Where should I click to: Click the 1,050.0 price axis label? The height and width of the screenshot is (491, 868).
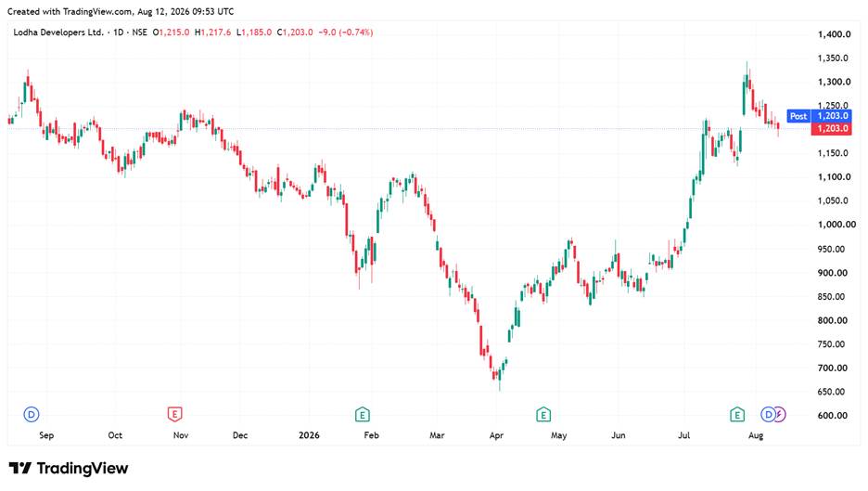point(833,201)
